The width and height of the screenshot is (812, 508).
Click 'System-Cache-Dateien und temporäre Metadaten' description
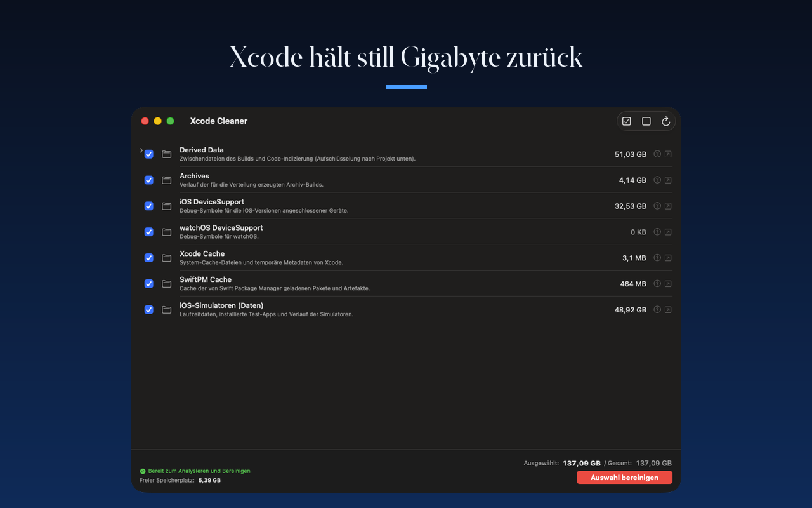(261, 262)
